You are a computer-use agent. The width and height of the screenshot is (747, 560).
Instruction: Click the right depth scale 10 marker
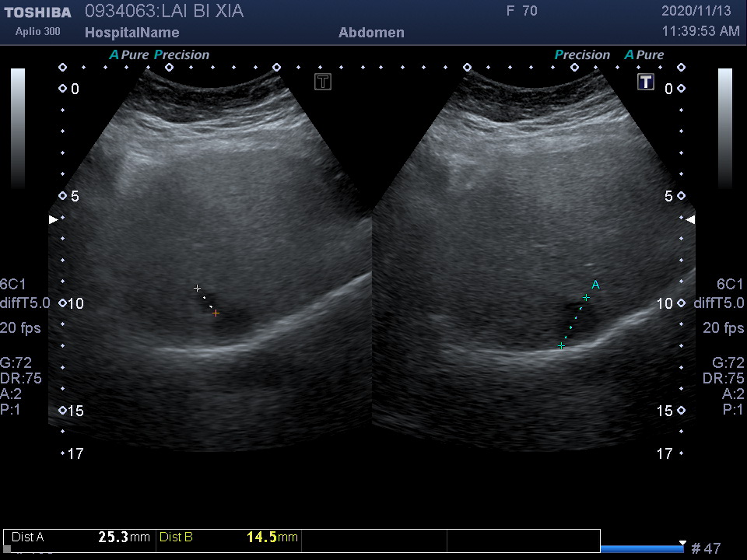(671, 303)
